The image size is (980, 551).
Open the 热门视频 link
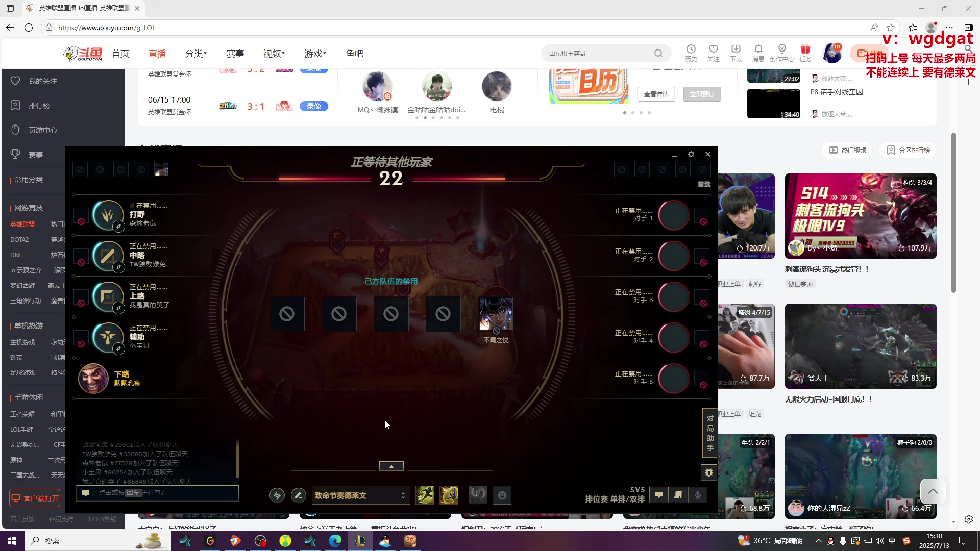coord(847,150)
